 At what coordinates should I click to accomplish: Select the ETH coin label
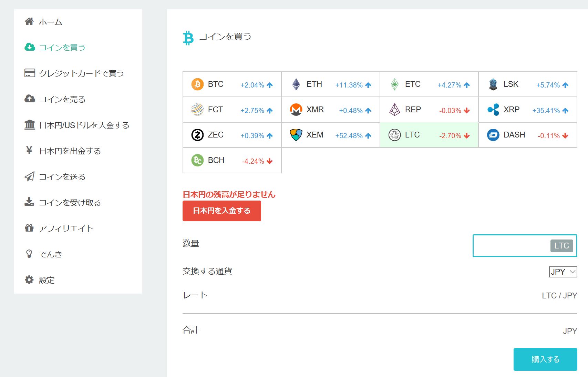tap(314, 84)
